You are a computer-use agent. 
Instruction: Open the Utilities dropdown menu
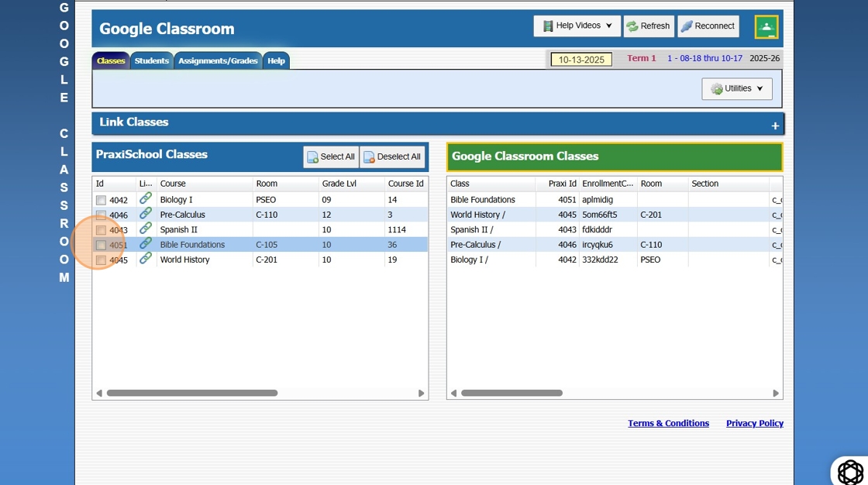coord(737,88)
